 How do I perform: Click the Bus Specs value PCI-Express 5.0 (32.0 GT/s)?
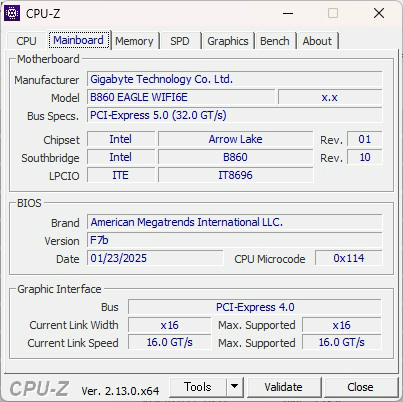[x=235, y=115]
